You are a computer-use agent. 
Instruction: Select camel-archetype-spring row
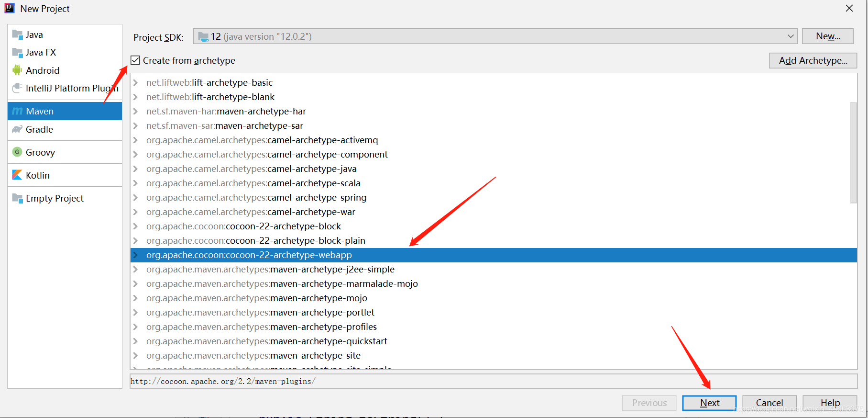(494, 197)
